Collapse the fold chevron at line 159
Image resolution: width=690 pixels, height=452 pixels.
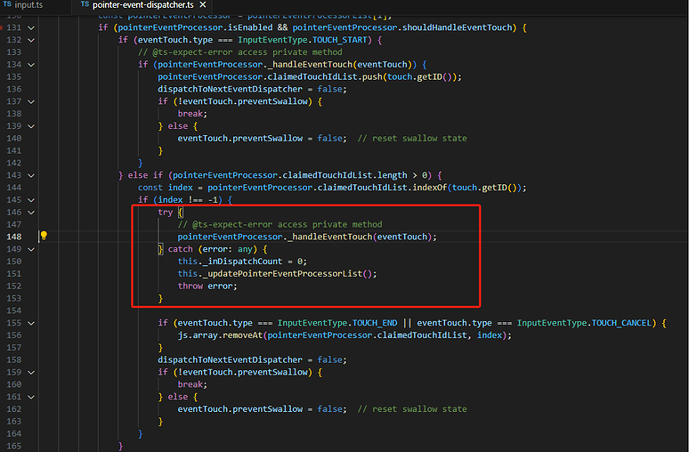[31, 373]
